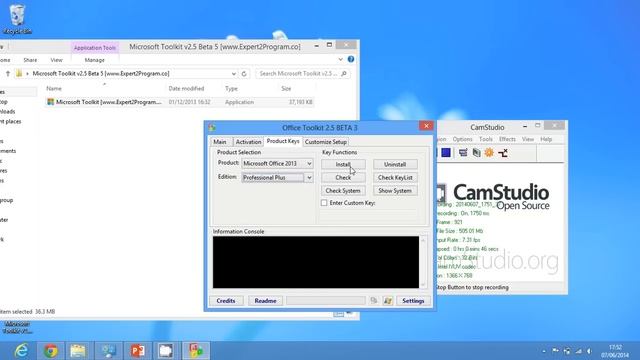Select the Product Keys tab
Screen dimensions: 640x360
283,141
